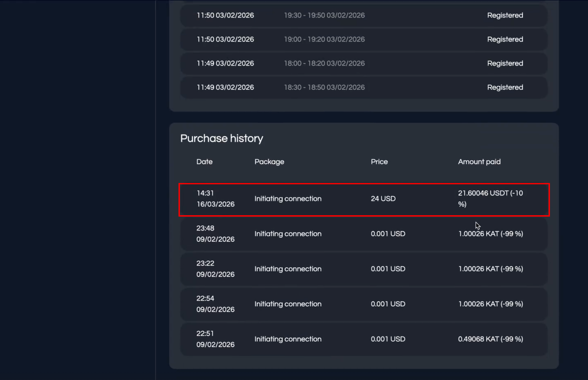Click the Purchase history heading
Image resolution: width=588 pixels, height=380 pixels.
(x=221, y=139)
